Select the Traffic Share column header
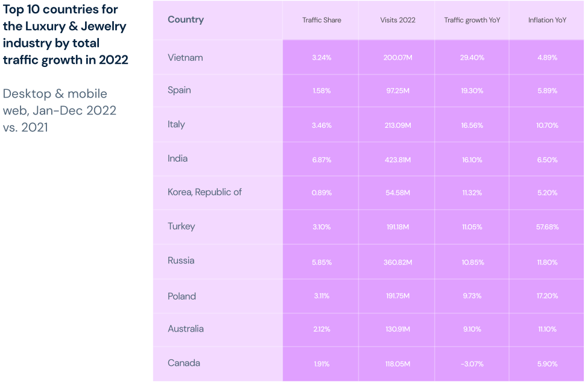The height and width of the screenshot is (384, 588). point(321,20)
